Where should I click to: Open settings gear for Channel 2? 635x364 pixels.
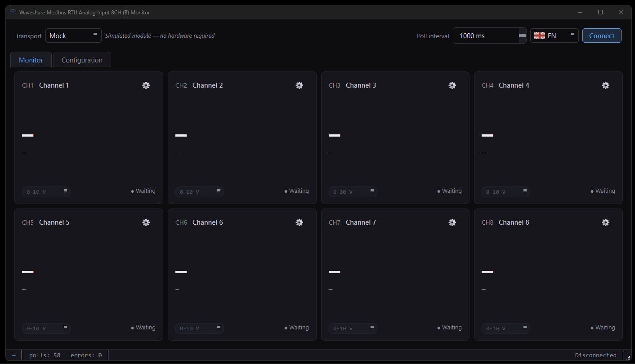(300, 85)
